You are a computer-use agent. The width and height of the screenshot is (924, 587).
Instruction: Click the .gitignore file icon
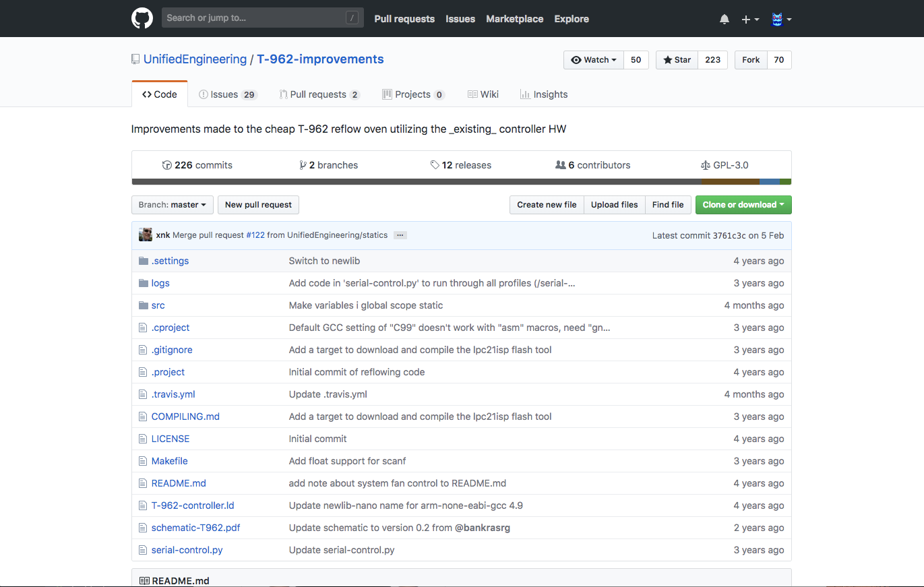[142, 350]
